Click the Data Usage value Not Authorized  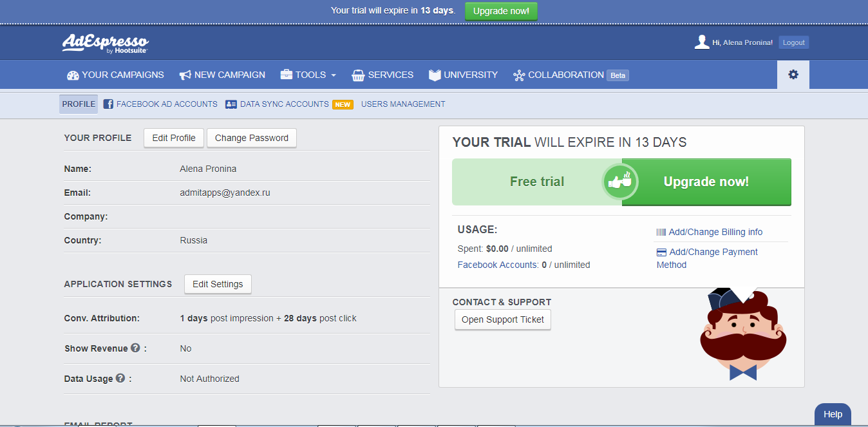tap(210, 379)
